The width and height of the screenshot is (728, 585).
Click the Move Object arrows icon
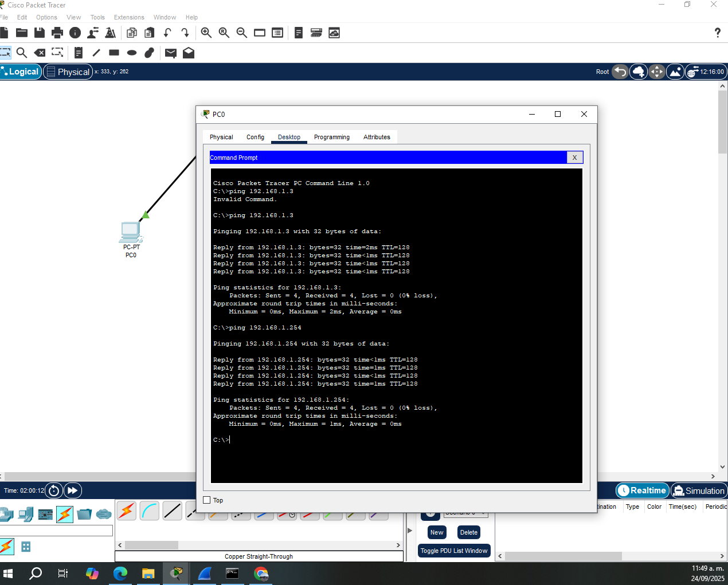tap(657, 72)
